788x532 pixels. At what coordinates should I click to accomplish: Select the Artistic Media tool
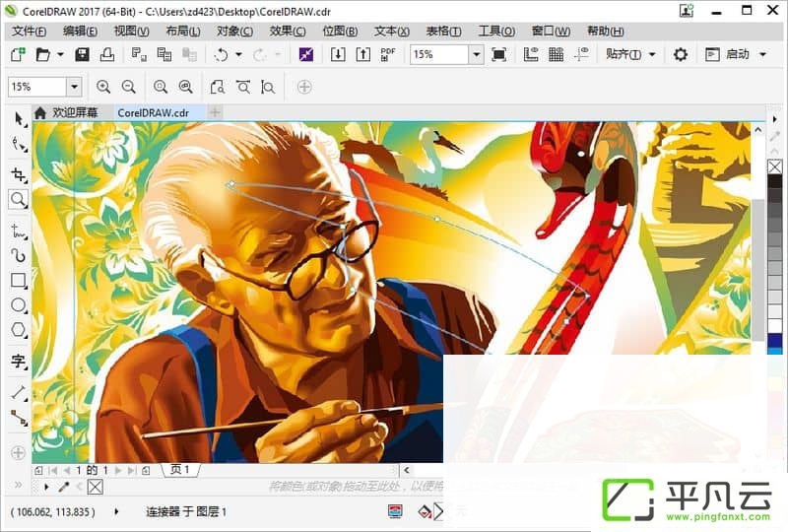(x=19, y=255)
